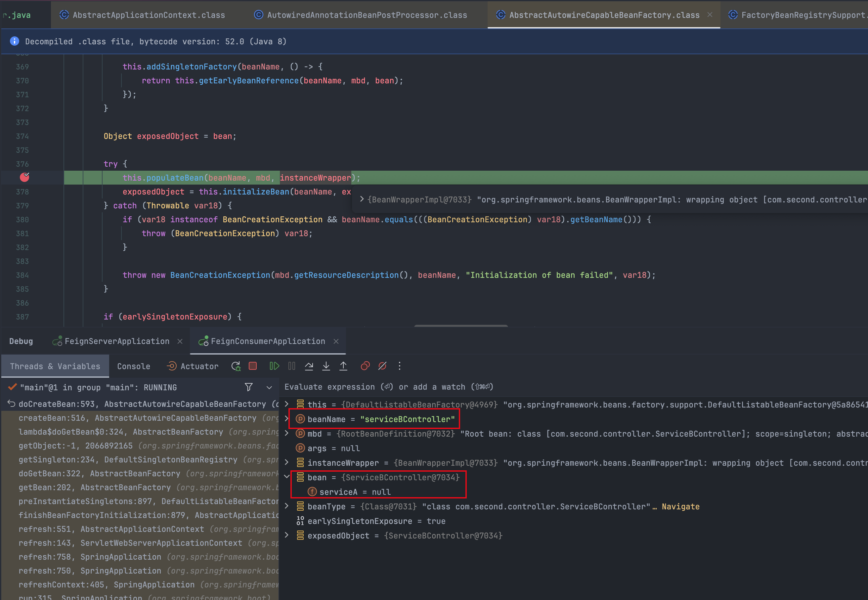Select FeignConsumerApplication debug session tab
The width and height of the screenshot is (868, 600).
tap(268, 341)
